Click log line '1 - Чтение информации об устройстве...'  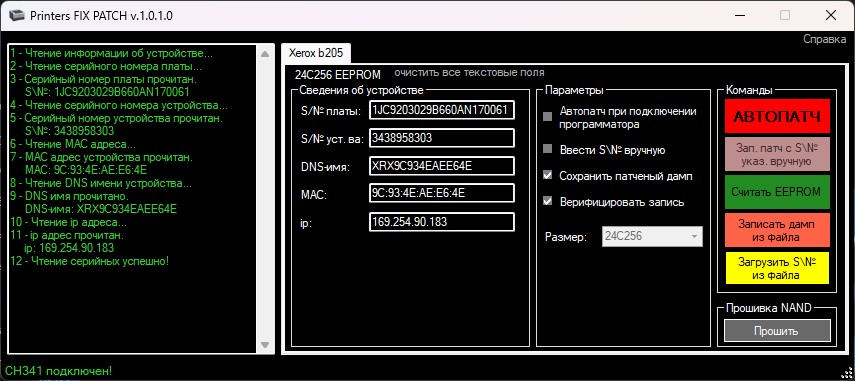(111, 53)
